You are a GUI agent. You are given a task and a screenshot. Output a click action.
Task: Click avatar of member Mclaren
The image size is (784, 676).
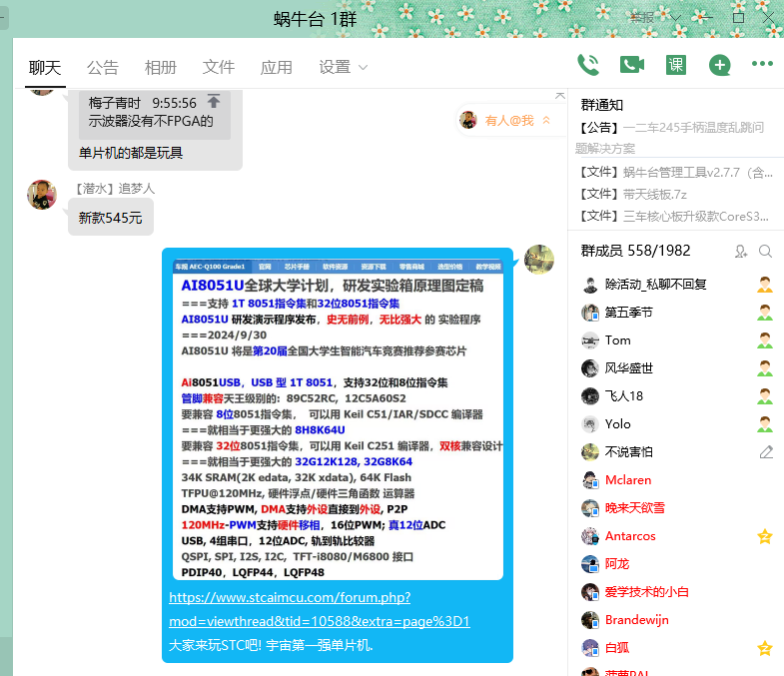pos(590,480)
